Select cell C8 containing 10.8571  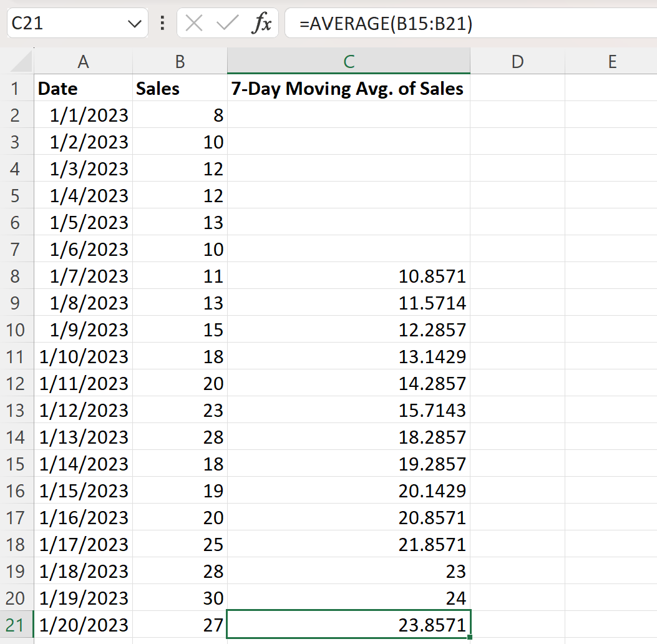[x=349, y=276]
